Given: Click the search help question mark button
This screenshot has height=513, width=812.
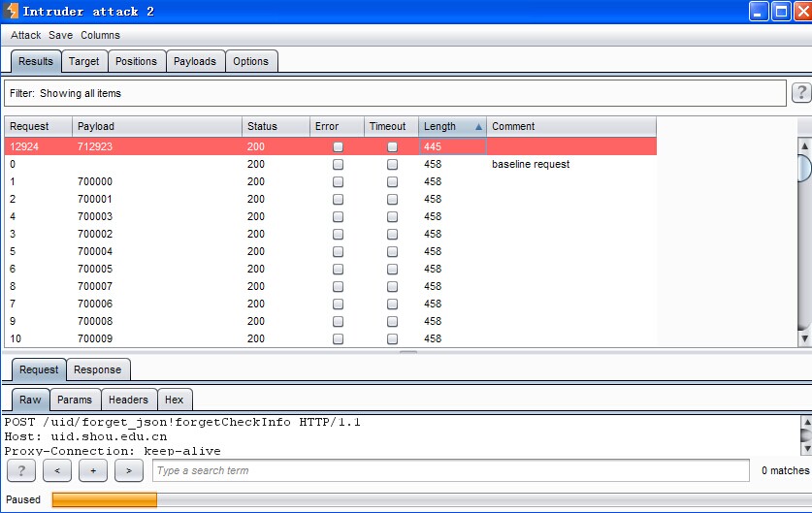Looking at the screenshot, I should pos(21,470).
